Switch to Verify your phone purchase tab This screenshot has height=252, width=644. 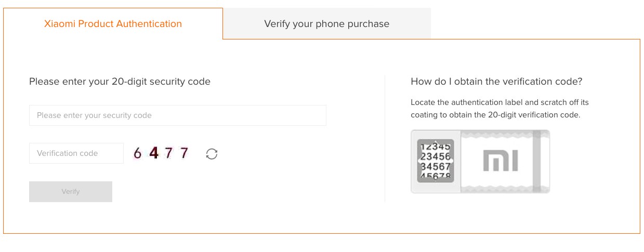click(326, 24)
